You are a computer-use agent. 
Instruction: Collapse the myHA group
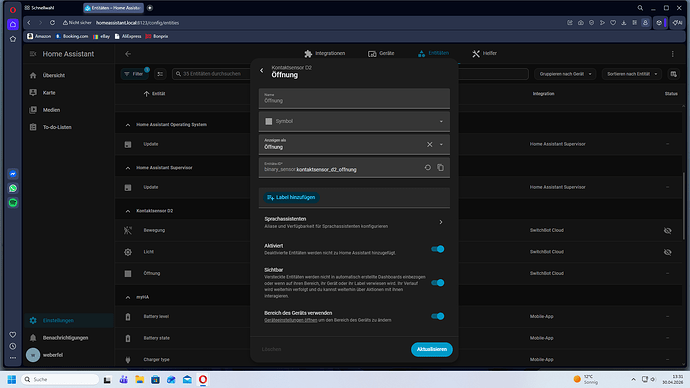tap(128, 297)
